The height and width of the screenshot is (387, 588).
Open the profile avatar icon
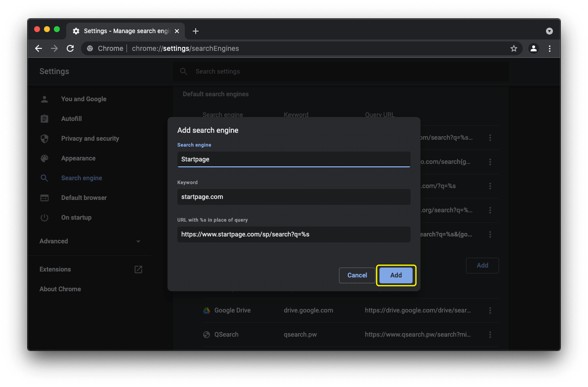pos(533,48)
